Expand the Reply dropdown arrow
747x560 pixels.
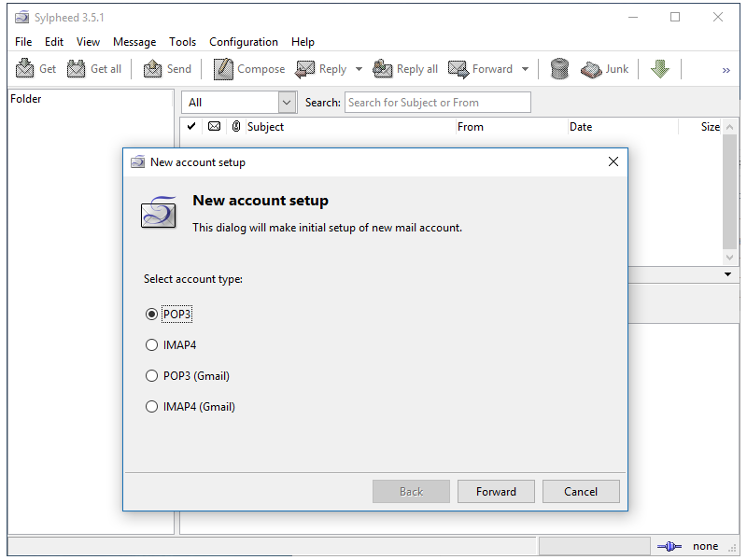359,69
